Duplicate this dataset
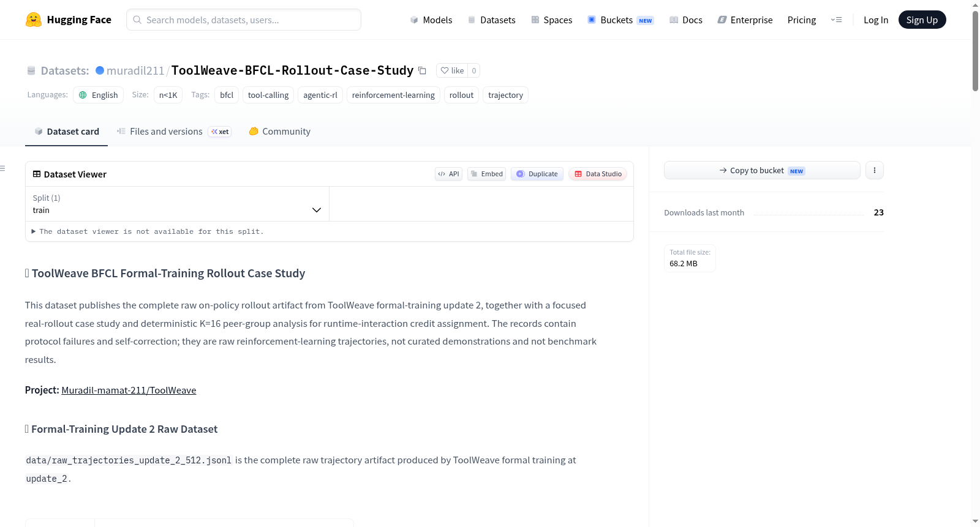Screen dimensions: 980x527 537,174
